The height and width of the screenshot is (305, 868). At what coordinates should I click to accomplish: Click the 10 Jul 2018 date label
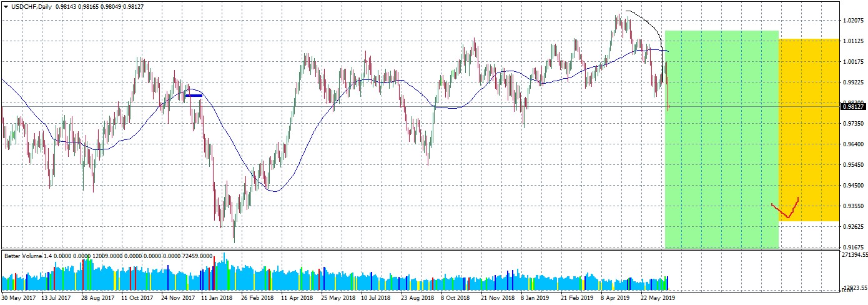(x=377, y=299)
